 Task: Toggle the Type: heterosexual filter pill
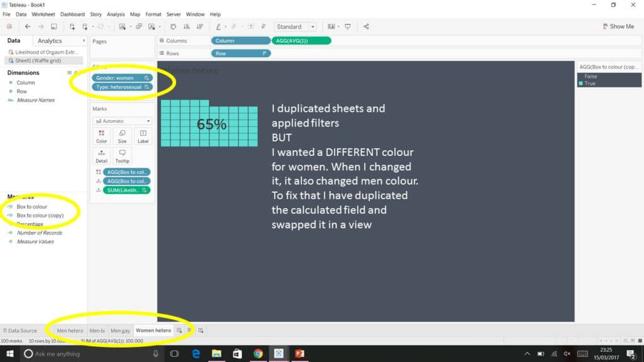[x=121, y=87]
